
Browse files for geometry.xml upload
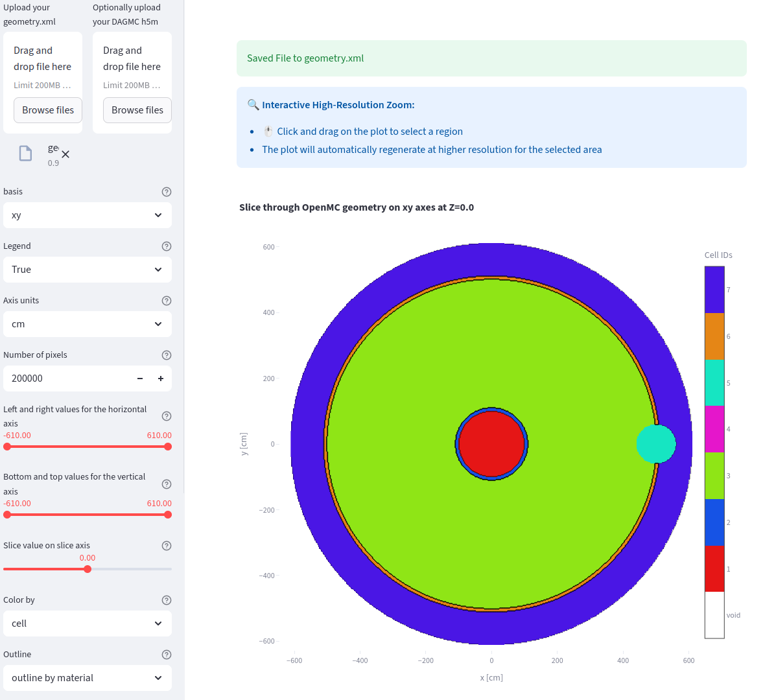[48, 110]
